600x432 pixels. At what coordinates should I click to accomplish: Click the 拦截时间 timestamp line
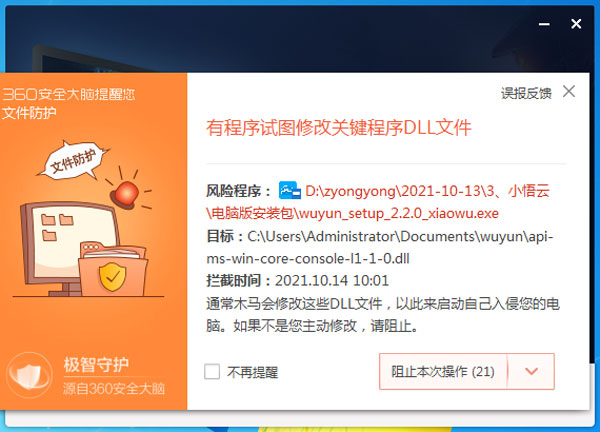(x=297, y=280)
